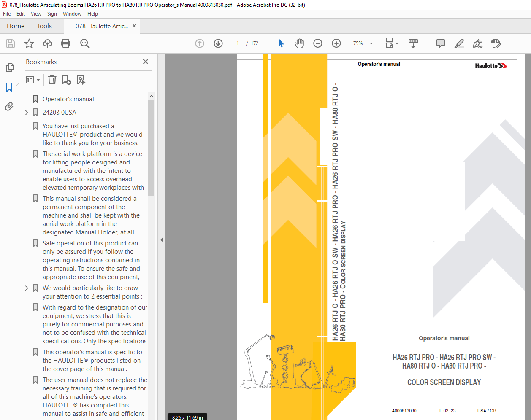This screenshot has height=420, width=531.
Task: Click bookmarks scrollbar up arrow
Action: (152, 96)
